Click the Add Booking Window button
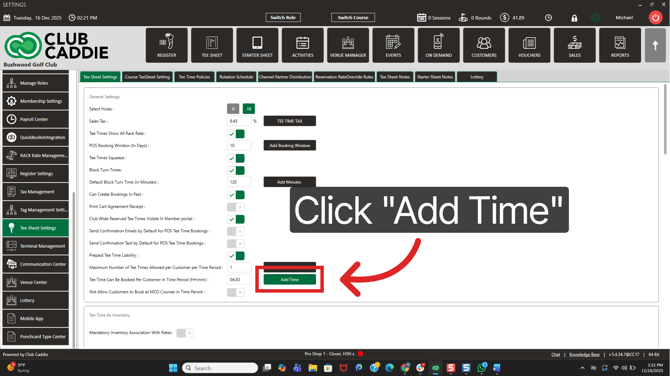 (290, 145)
